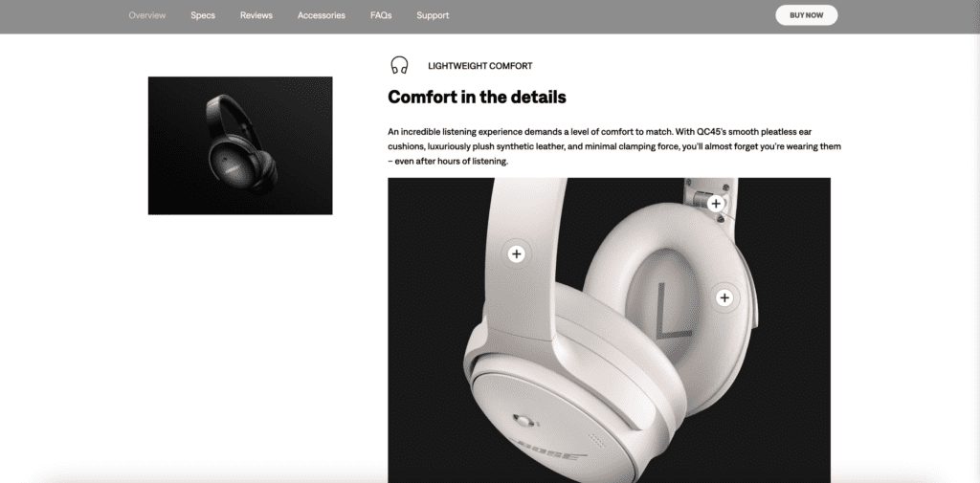Expand the plus hotspot on the hinge
The width and height of the screenshot is (980, 483).
click(716, 203)
